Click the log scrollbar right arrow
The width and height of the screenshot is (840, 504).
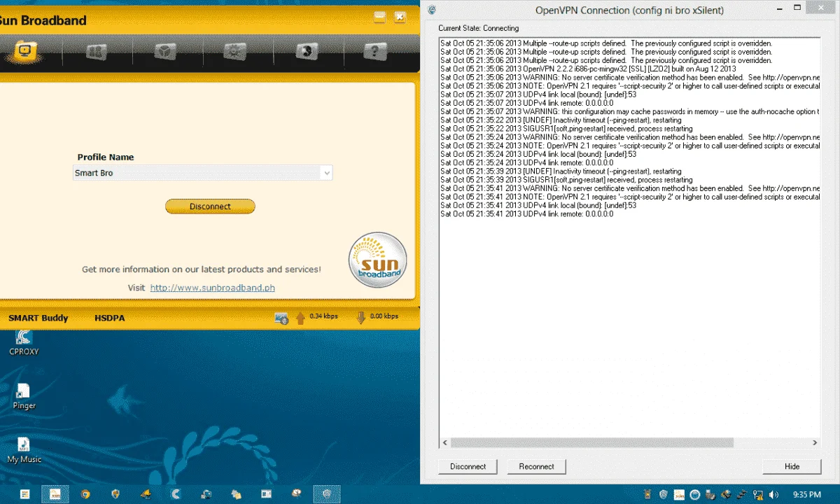click(815, 443)
